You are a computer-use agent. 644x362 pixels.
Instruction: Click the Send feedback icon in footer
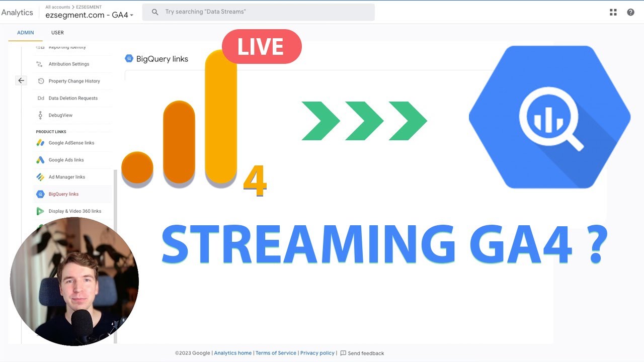(x=343, y=353)
